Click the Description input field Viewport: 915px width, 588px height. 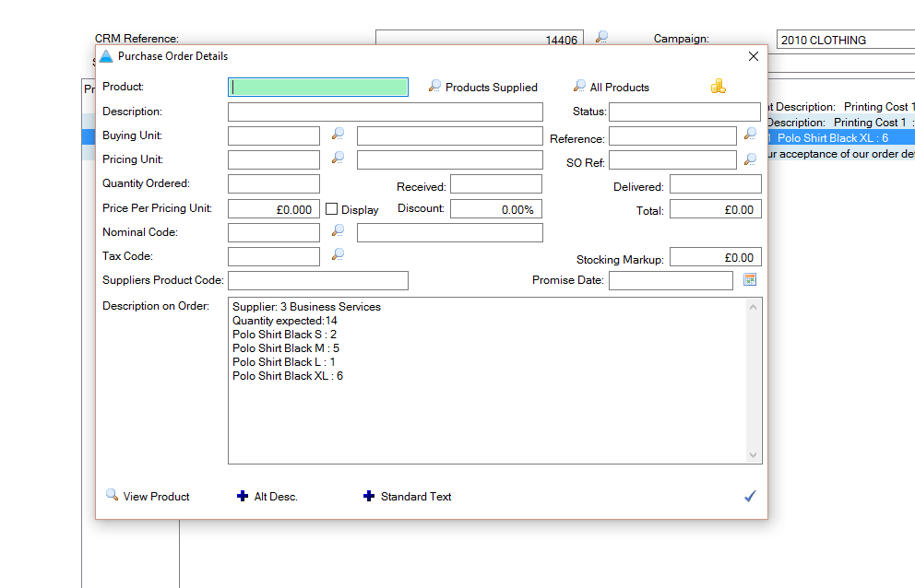coord(386,112)
